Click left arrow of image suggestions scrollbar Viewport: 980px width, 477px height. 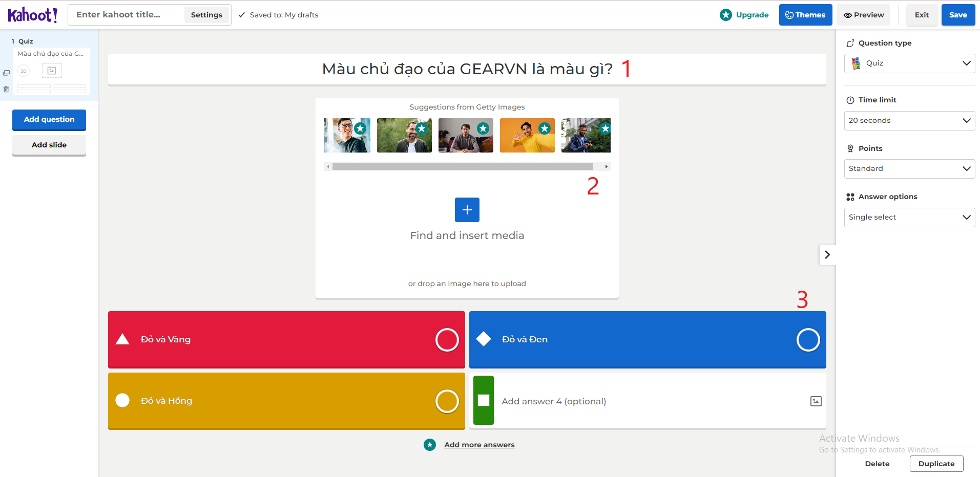(328, 167)
